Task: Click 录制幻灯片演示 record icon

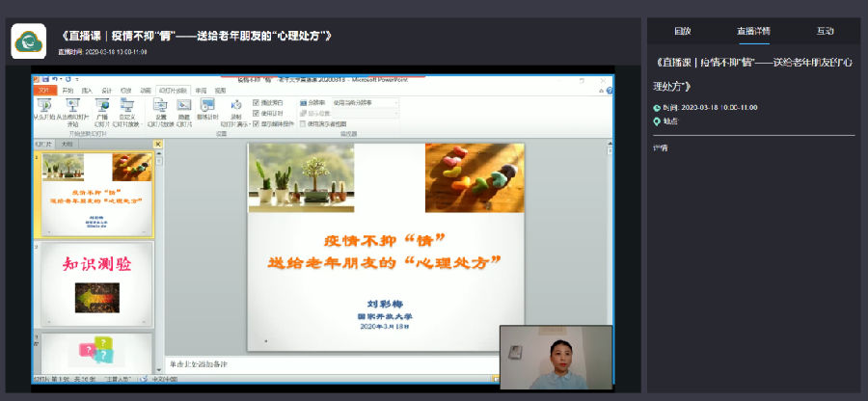Action: (235, 109)
